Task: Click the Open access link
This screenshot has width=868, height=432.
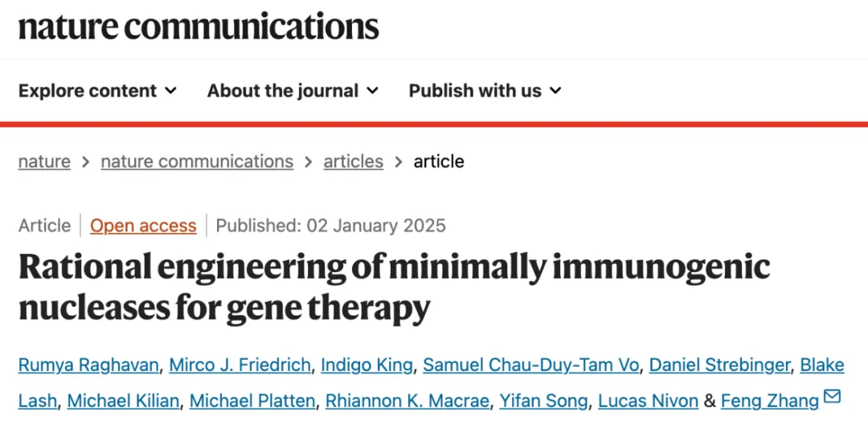Action: 143,226
